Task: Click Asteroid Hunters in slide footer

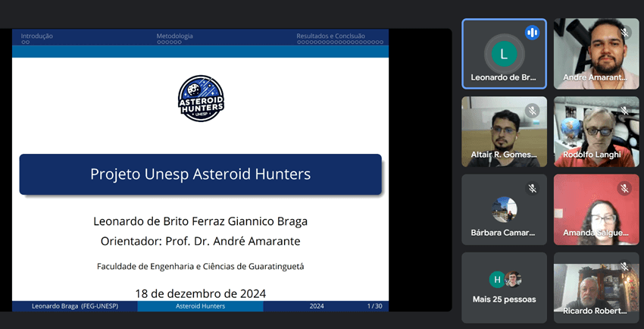Action: click(201, 306)
